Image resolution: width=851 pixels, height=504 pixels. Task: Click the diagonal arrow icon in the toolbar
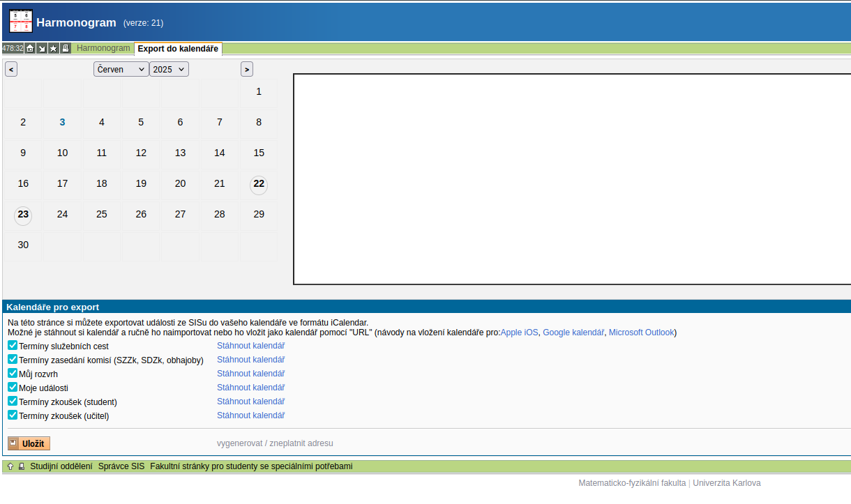tap(42, 49)
